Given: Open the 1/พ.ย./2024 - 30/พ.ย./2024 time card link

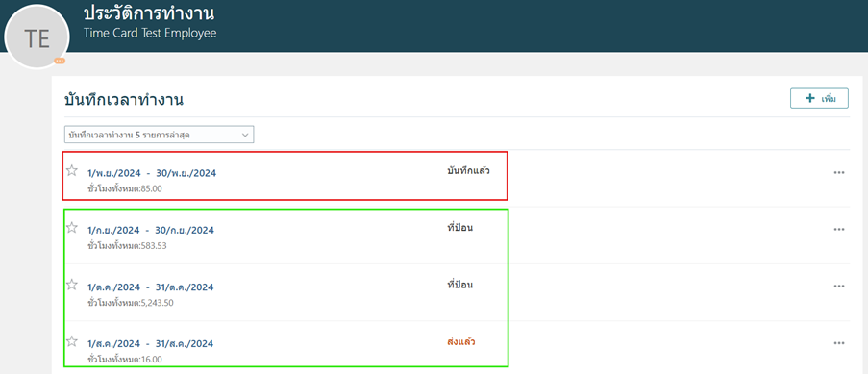Looking at the screenshot, I should pos(152,173).
